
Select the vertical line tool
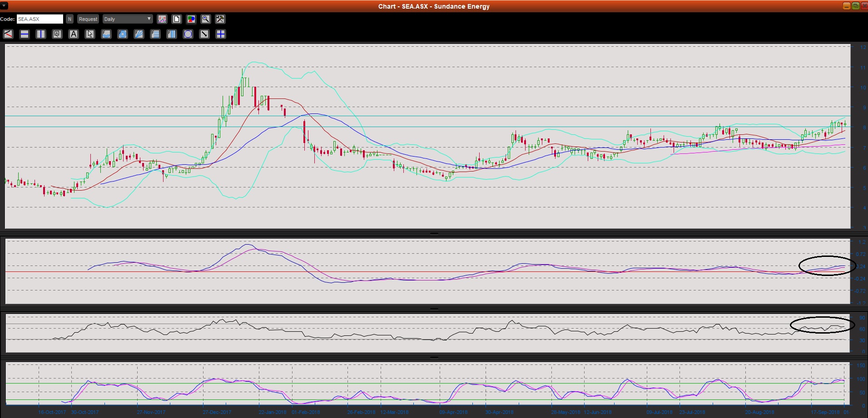click(x=41, y=34)
